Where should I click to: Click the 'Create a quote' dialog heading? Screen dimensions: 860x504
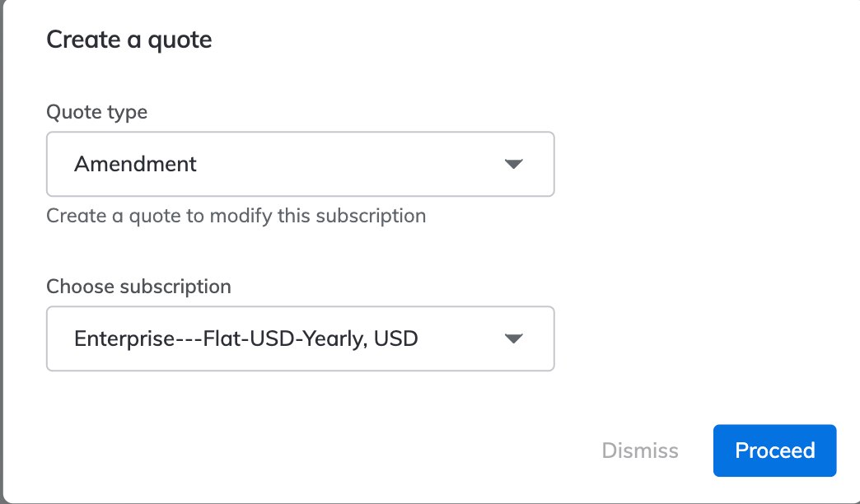click(129, 40)
